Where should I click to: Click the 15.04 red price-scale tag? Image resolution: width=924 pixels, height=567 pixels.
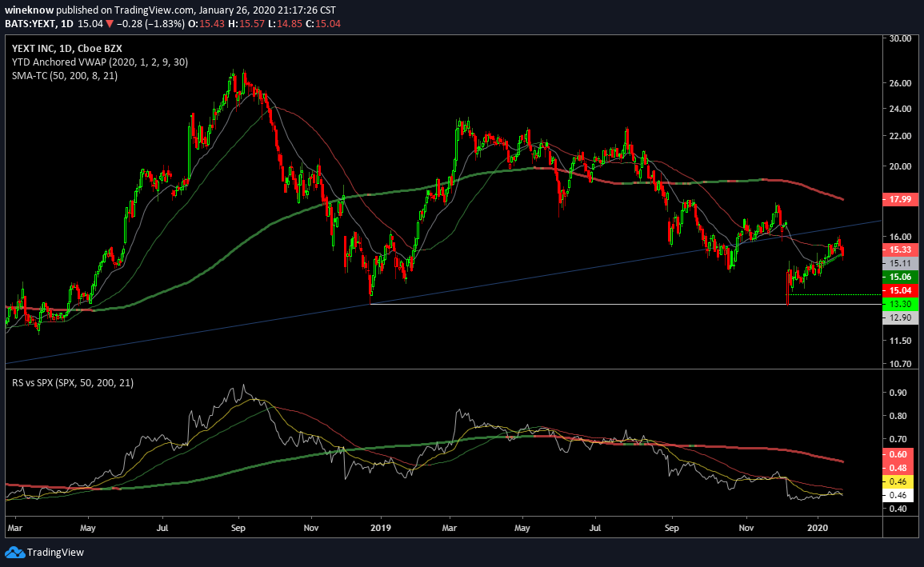click(900, 290)
